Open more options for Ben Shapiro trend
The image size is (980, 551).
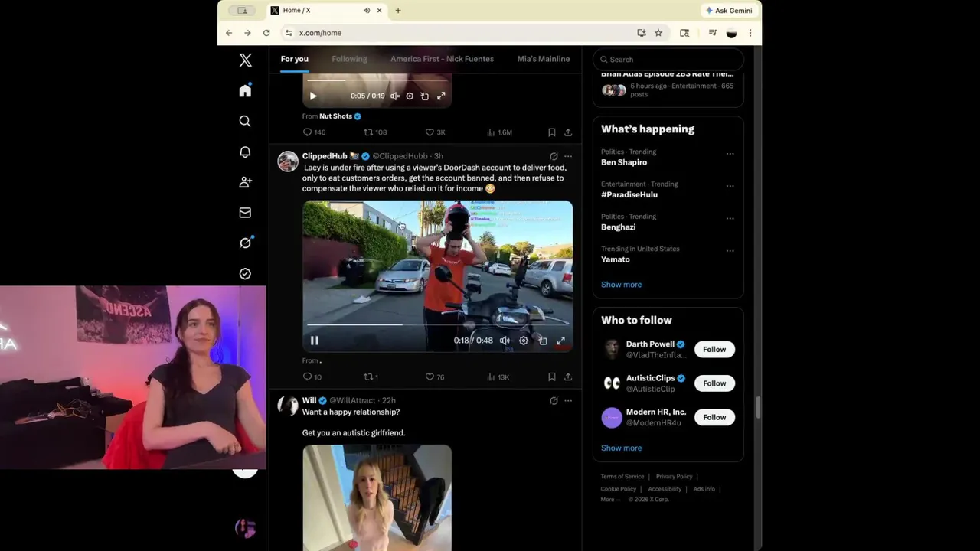tap(730, 153)
